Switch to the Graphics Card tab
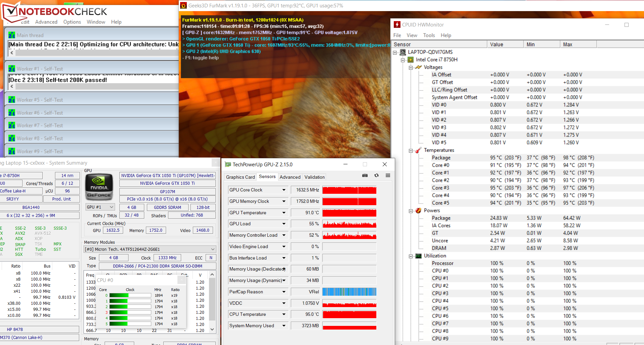 tap(240, 177)
